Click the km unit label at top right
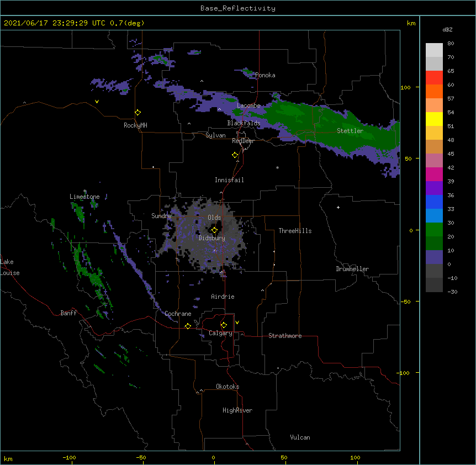The width and height of the screenshot is (476, 465). tap(411, 23)
